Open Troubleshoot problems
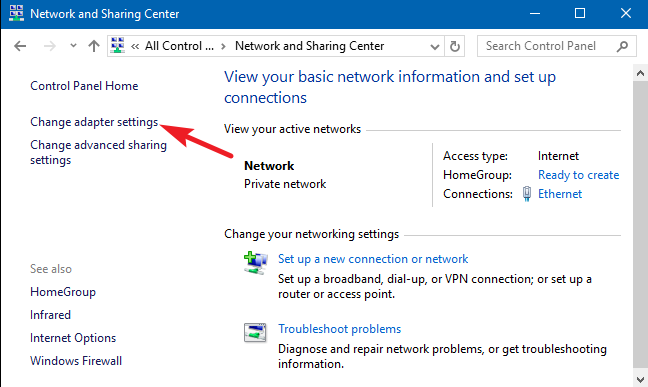The height and width of the screenshot is (387, 648). (339, 329)
